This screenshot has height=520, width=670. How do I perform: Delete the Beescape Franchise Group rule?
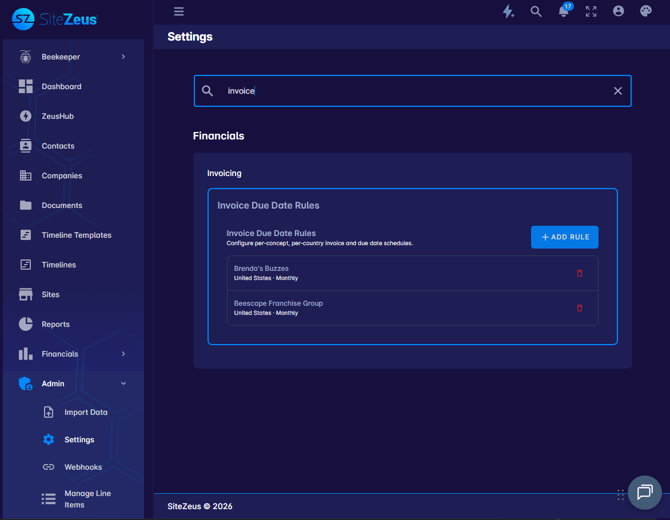point(579,308)
